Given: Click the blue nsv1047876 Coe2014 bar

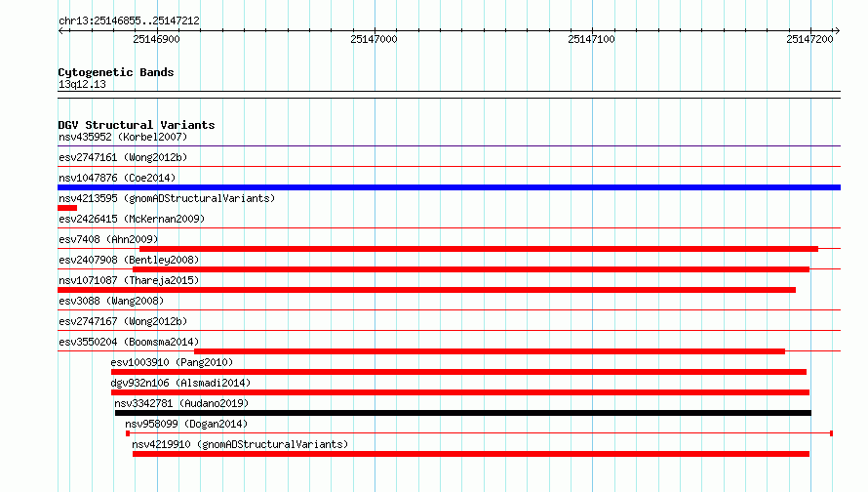Looking at the screenshot, I should tap(449, 187).
